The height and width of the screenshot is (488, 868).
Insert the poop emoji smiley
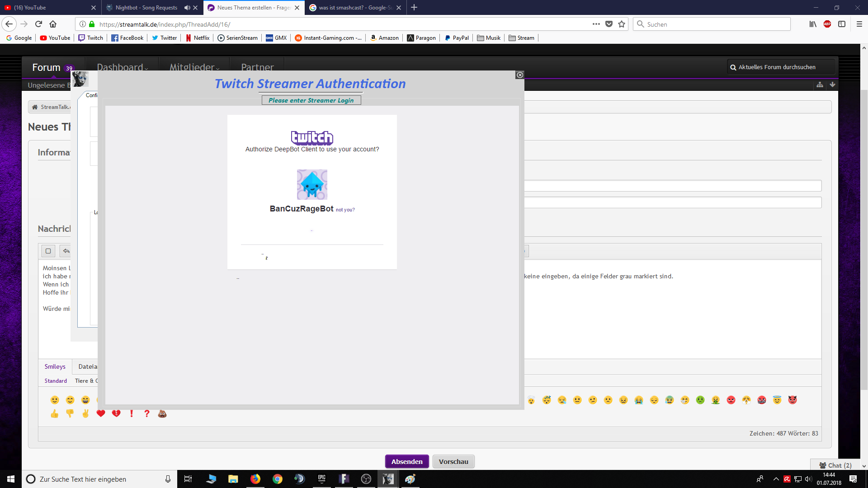pos(162,413)
